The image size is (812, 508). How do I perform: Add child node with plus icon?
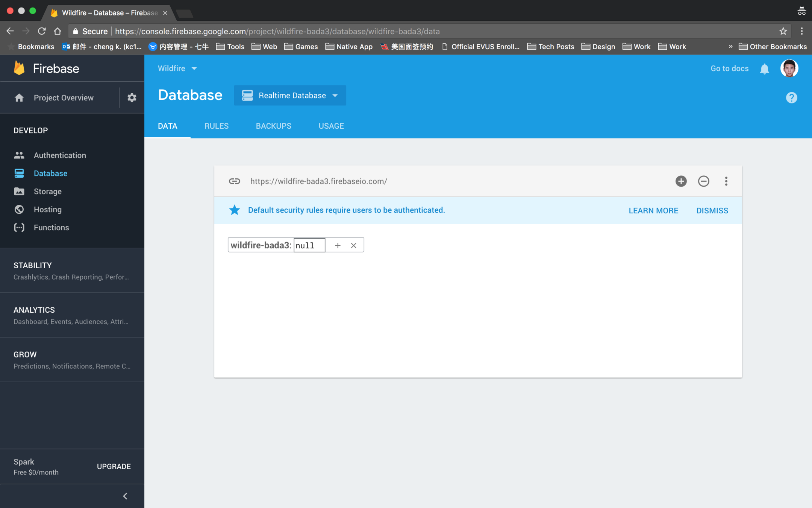pos(338,245)
